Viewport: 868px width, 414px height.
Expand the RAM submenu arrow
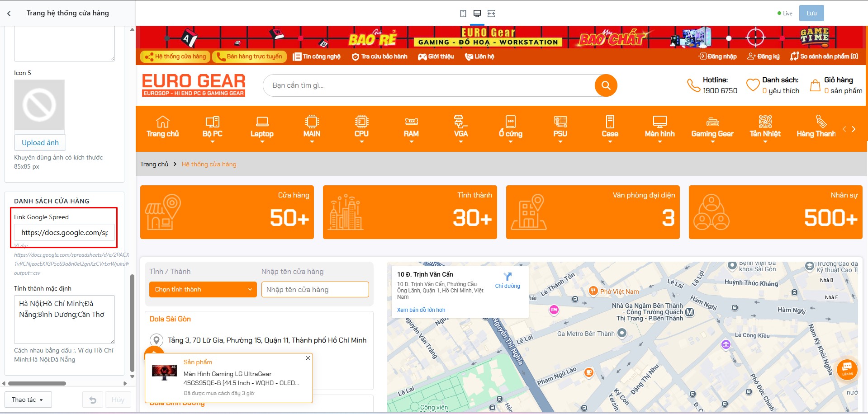pyautogui.click(x=412, y=142)
